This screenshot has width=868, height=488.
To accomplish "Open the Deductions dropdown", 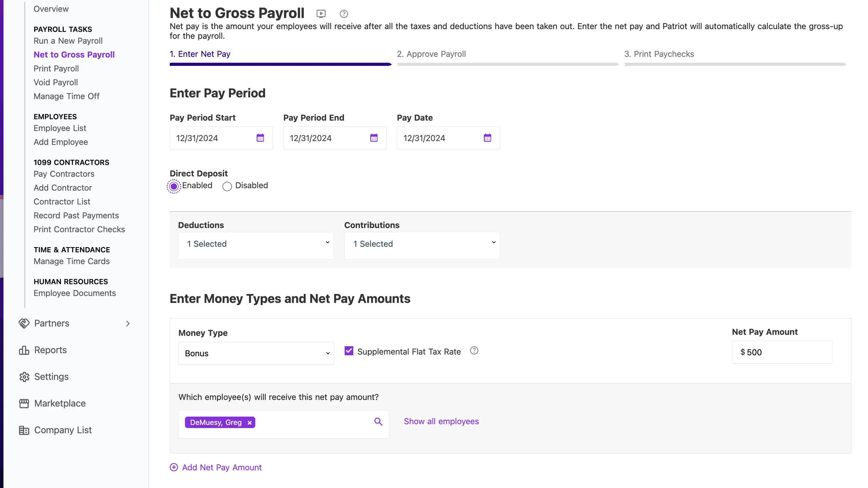I will pyautogui.click(x=256, y=244).
